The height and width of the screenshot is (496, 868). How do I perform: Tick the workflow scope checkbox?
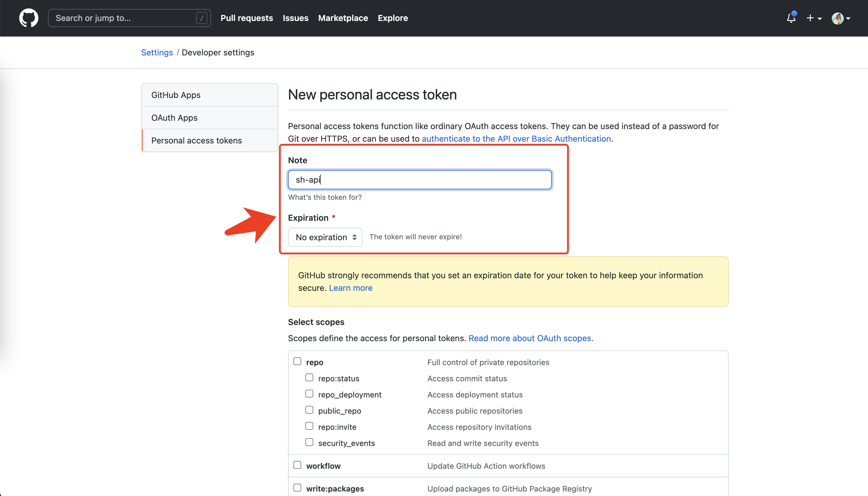pos(297,465)
